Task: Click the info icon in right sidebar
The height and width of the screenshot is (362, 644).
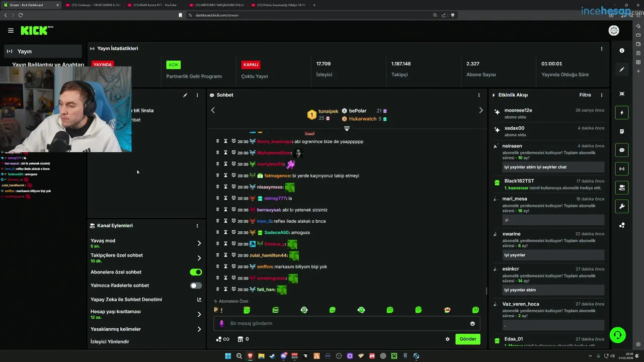Action: tap(622, 50)
